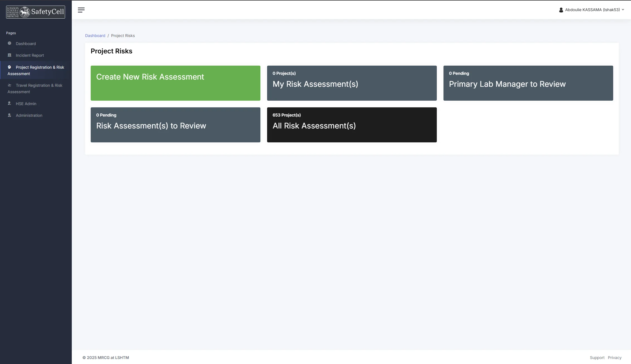Open the Support link in the footer
Viewport: 631px width, 364px height.
tap(597, 357)
